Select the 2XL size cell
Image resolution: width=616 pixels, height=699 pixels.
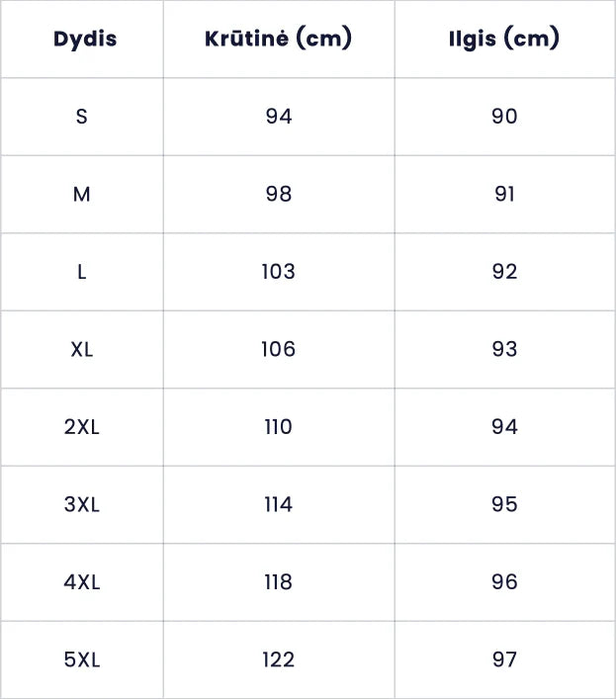(82, 427)
